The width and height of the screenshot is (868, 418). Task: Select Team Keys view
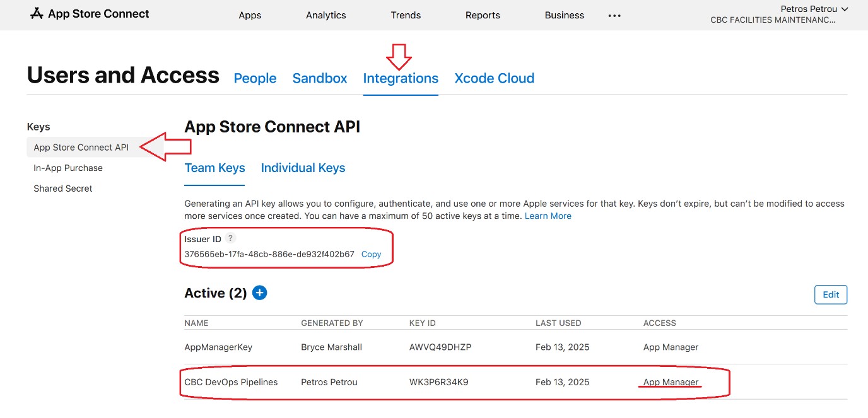[214, 168]
